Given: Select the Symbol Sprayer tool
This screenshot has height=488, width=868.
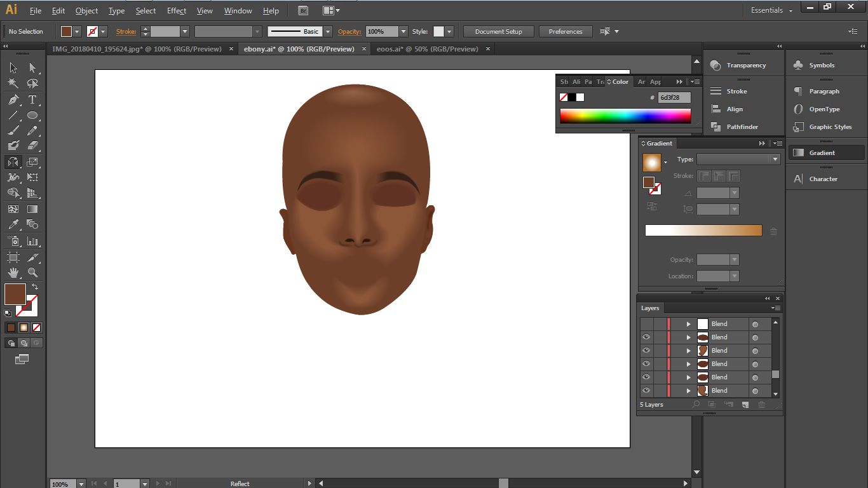Looking at the screenshot, I should click(x=13, y=241).
